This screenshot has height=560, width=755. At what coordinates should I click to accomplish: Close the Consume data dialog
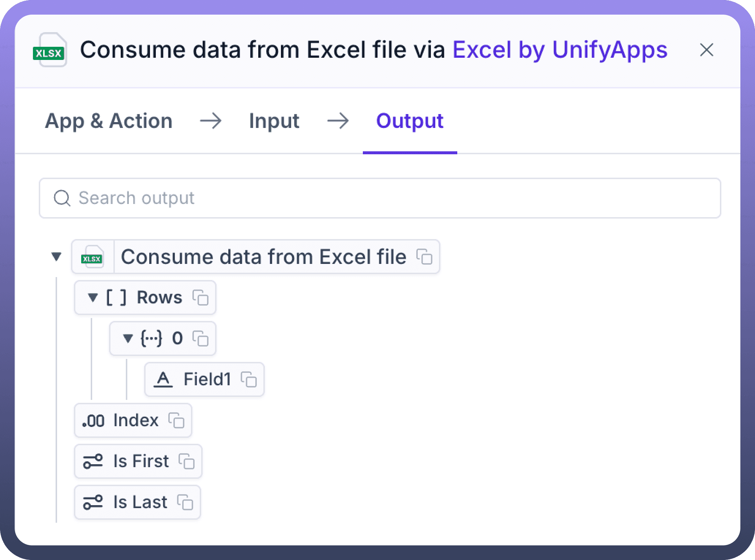706,50
